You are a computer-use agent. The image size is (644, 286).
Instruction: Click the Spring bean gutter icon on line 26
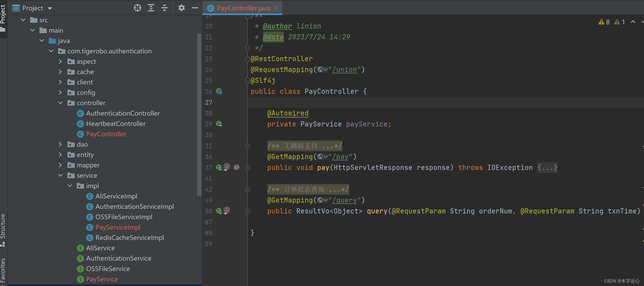(219, 91)
